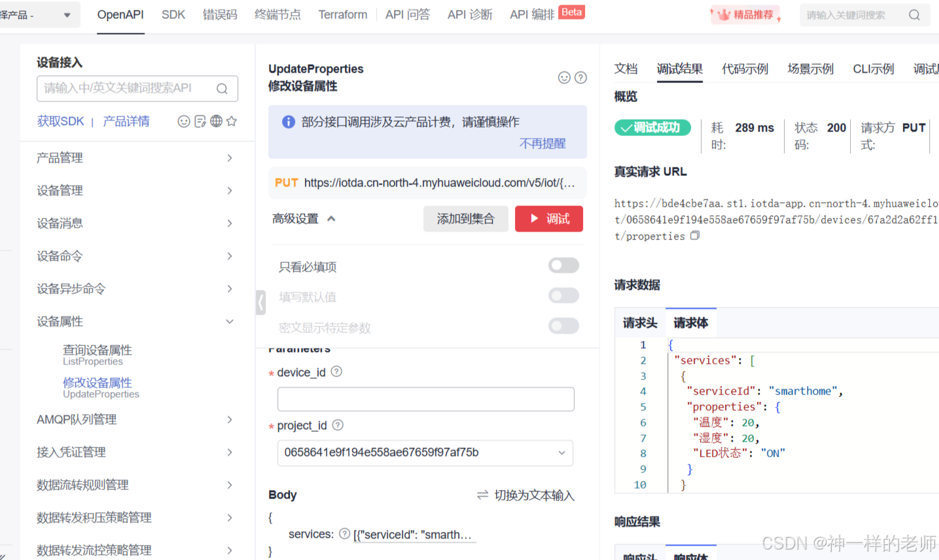Switch to OpenAPI tab
The height and width of the screenshot is (560, 939).
[120, 14]
